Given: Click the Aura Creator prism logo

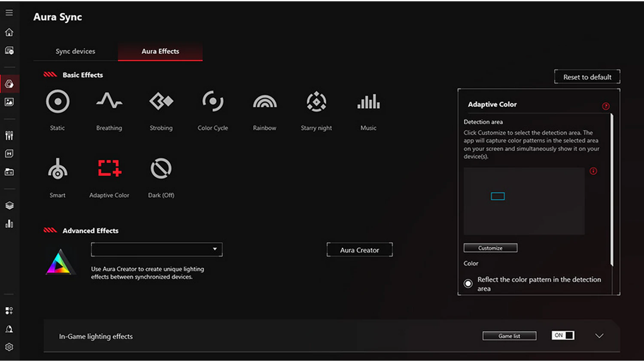Looking at the screenshot, I should [61, 262].
